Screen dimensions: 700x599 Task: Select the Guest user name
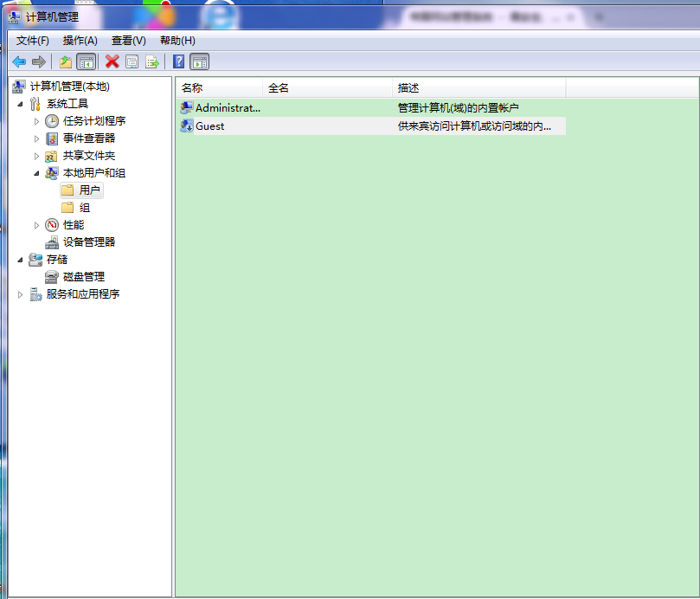pos(209,126)
